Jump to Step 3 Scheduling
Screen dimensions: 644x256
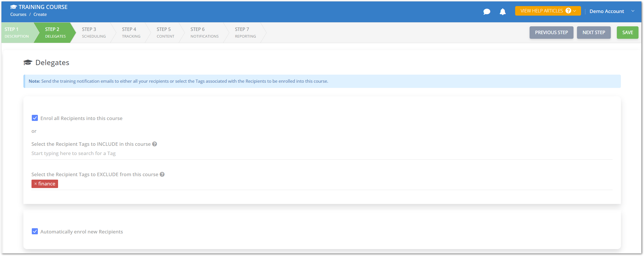tap(94, 32)
